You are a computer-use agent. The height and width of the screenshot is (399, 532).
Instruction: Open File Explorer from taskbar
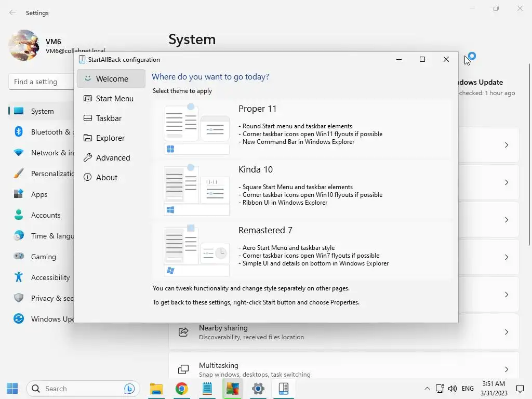click(x=156, y=389)
